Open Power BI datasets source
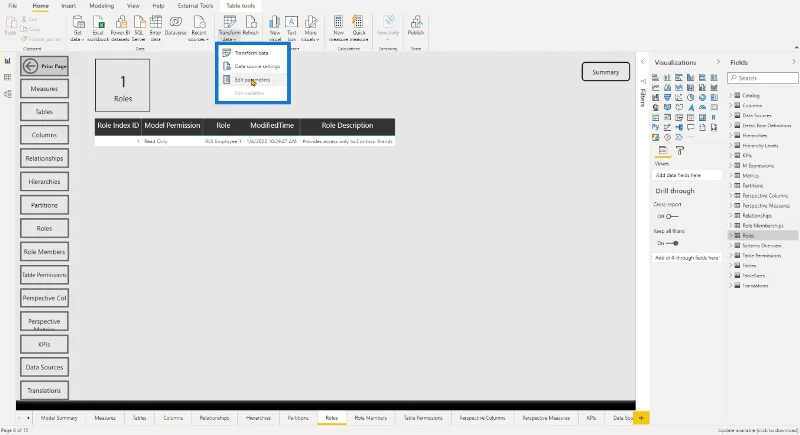 tap(120, 28)
